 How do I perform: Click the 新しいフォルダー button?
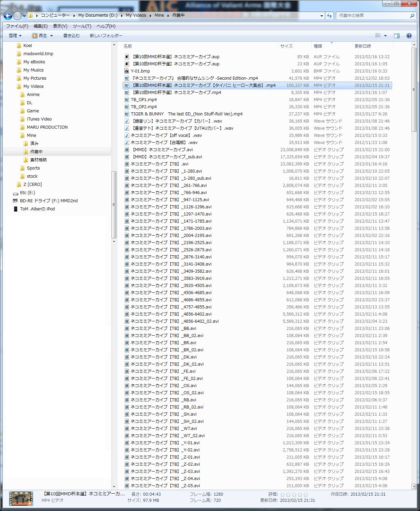tap(106, 36)
